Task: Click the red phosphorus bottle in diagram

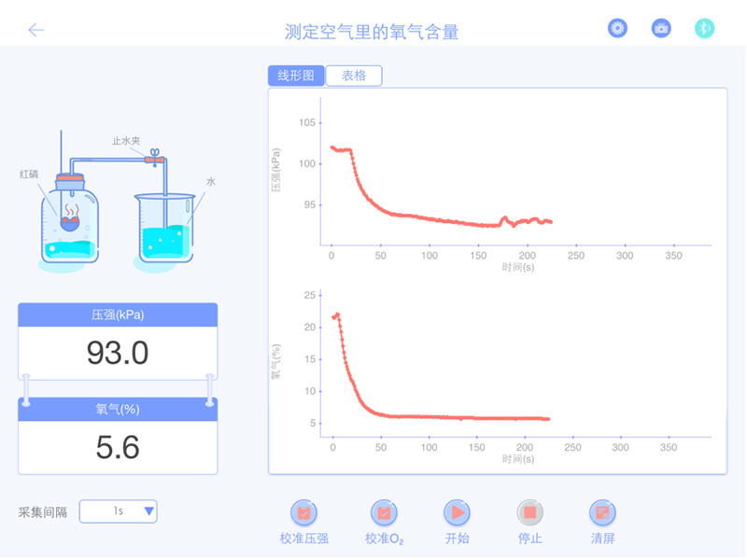Action: tap(69, 218)
